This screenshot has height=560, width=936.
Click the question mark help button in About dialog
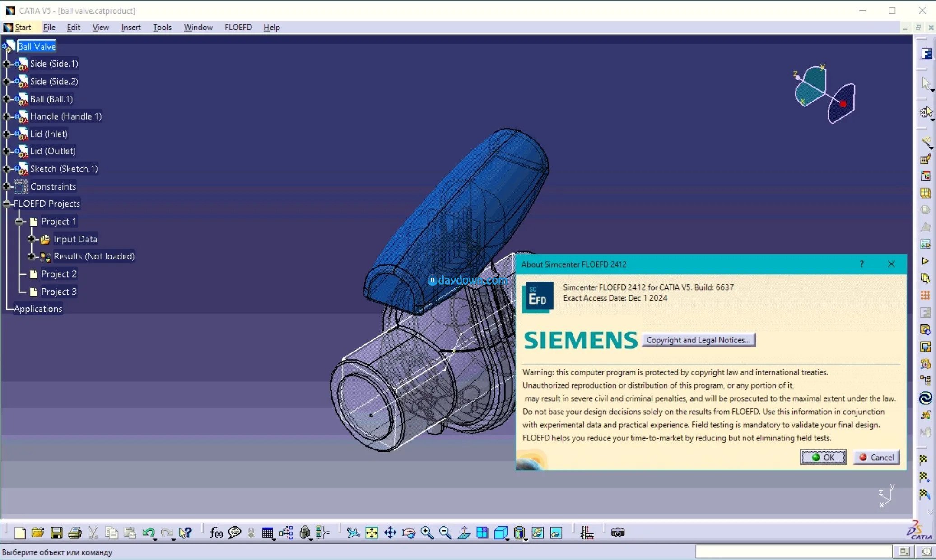coord(861,264)
